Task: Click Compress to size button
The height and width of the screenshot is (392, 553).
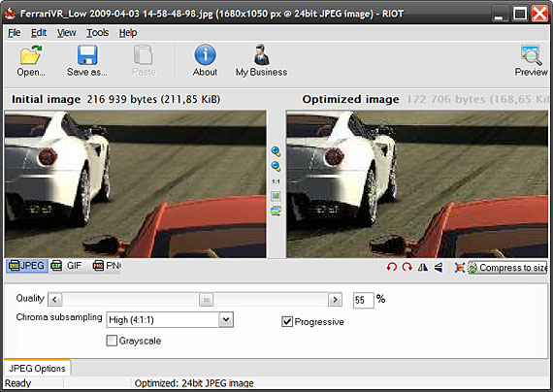Action: pos(507,268)
